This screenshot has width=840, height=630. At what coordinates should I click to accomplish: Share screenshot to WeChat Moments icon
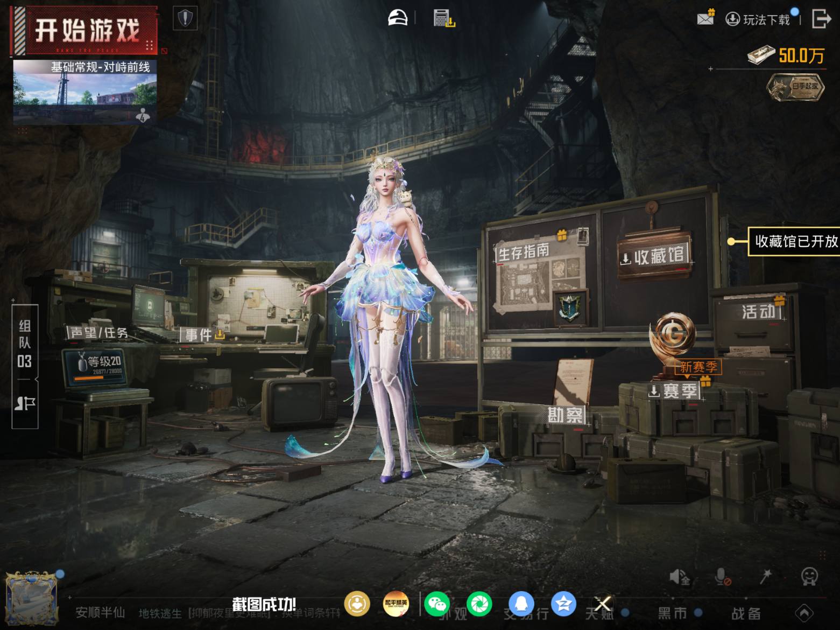point(479,604)
